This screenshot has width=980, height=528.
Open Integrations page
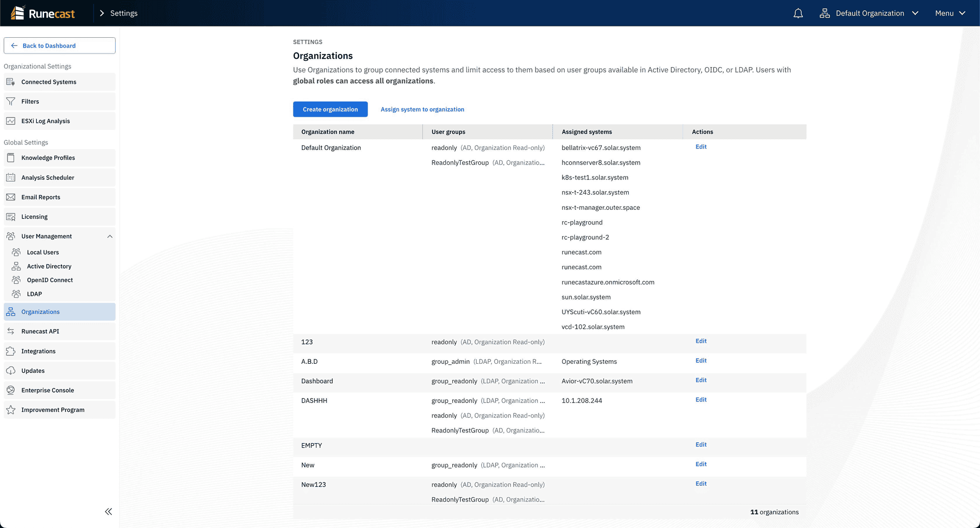click(60, 351)
